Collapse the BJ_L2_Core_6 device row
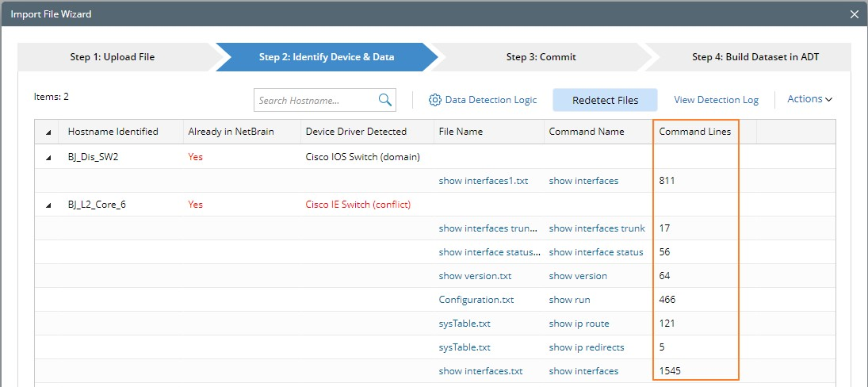 click(48, 205)
